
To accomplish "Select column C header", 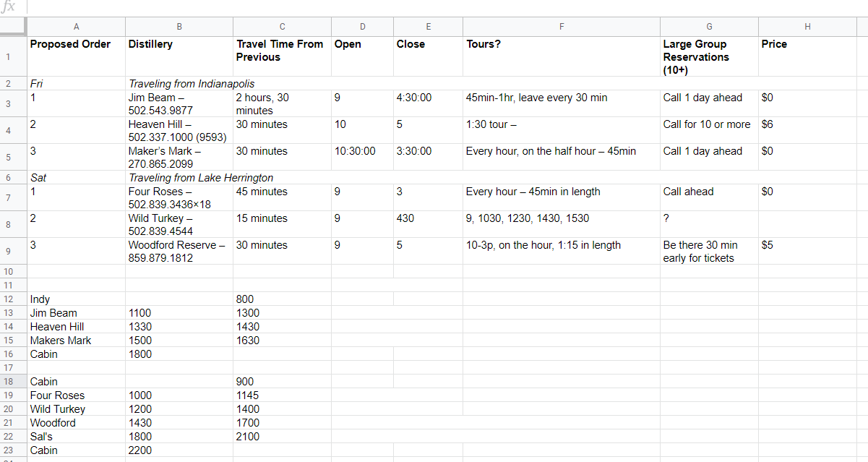I will point(283,27).
